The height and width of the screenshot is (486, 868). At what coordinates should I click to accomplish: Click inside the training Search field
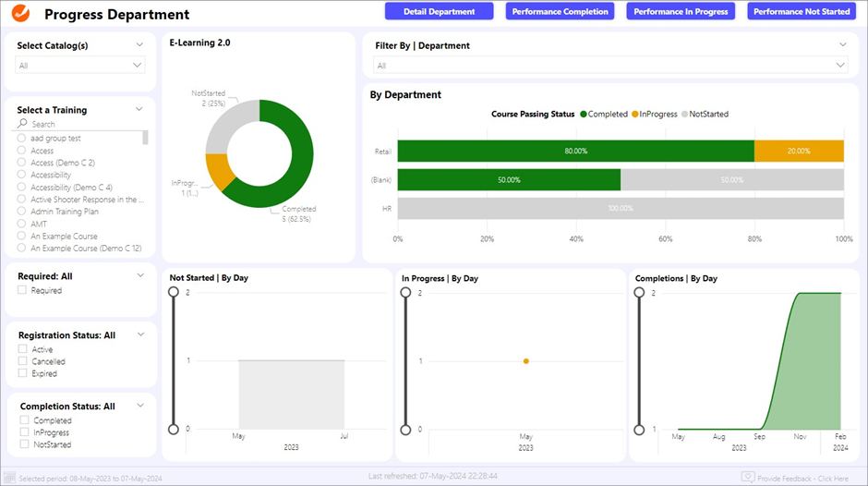(83, 124)
